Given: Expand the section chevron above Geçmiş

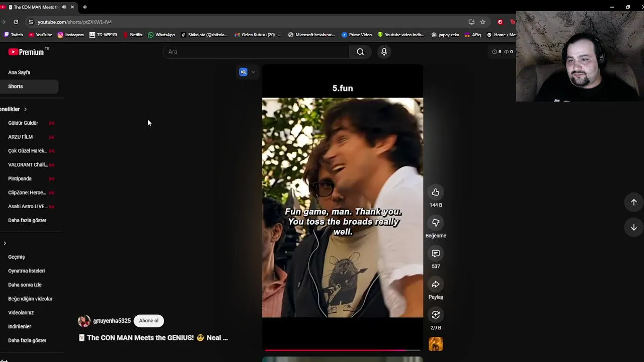Looking at the screenshot, I should pyautogui.click(x=5, y=243).
